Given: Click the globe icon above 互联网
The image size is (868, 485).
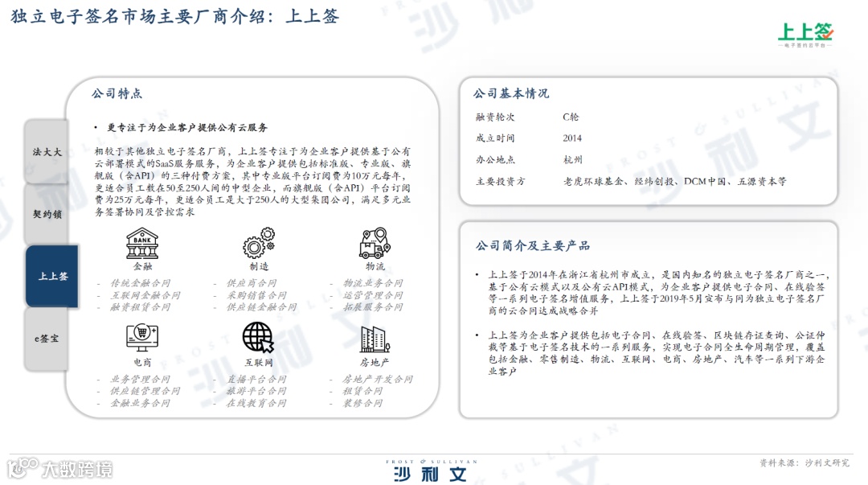Looking at the screenshot, I should pos(259,338).
